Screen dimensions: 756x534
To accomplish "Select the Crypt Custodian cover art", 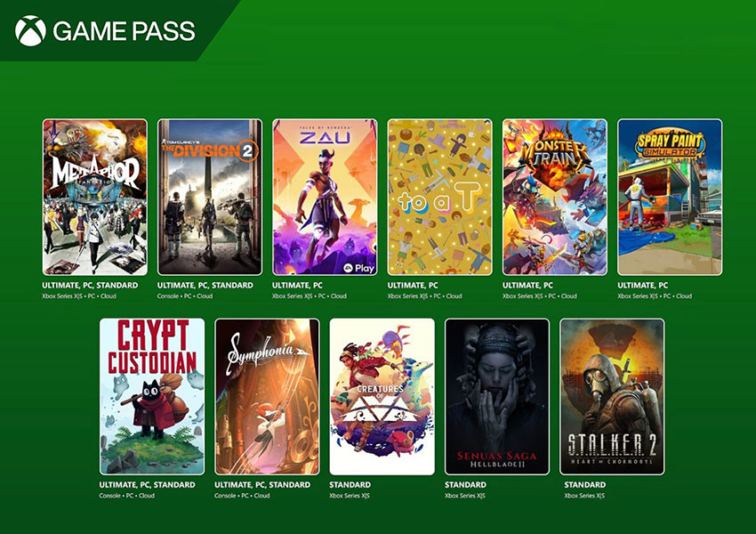I will (x=152, y=397).
